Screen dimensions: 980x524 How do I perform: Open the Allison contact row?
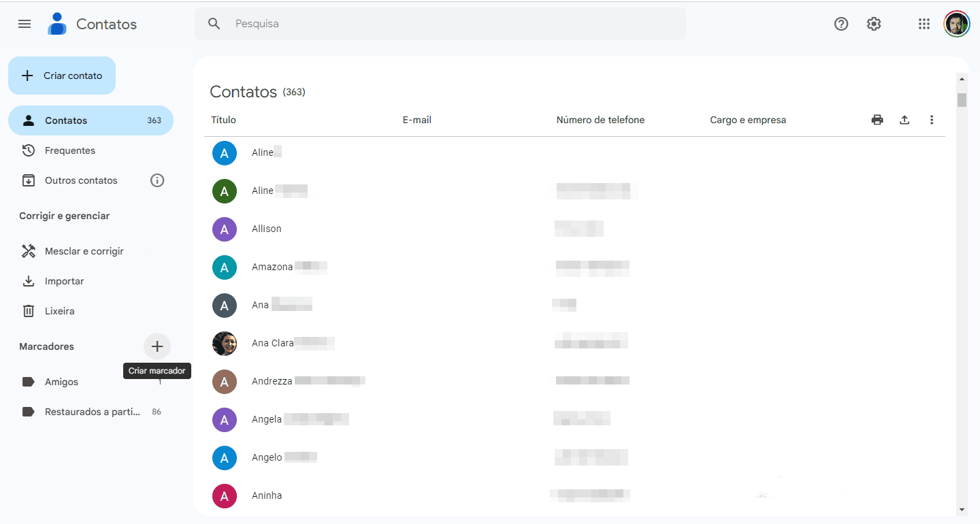(574, 229)
